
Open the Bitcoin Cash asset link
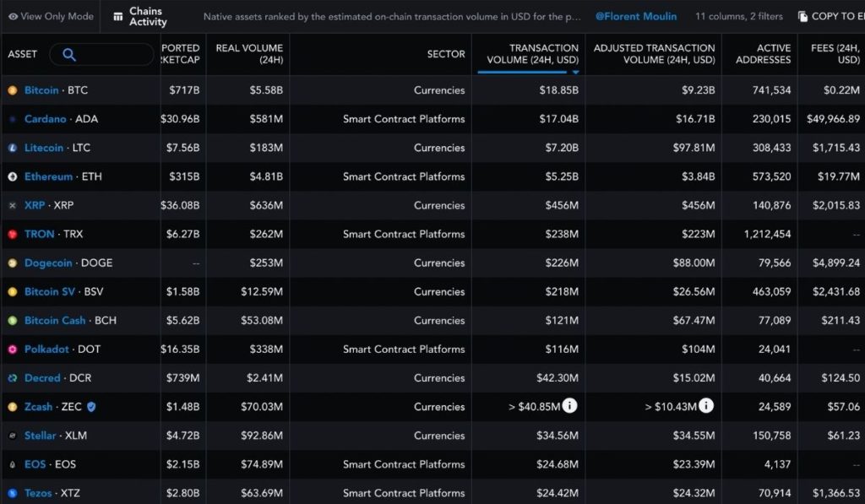pos(55,320)
